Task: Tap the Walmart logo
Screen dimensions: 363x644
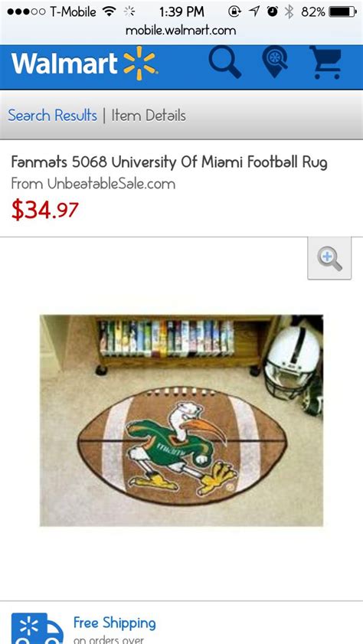Action: (x=84, y=64)
